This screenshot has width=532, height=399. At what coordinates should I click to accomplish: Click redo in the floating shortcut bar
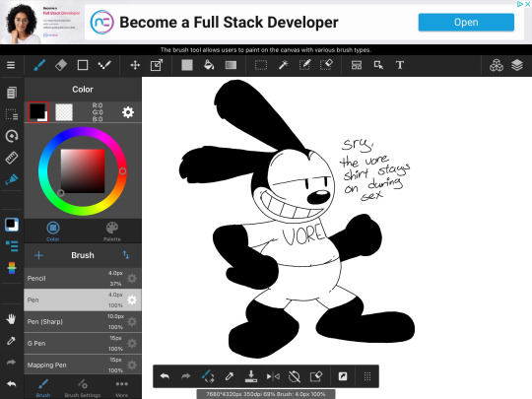point(186,376)
